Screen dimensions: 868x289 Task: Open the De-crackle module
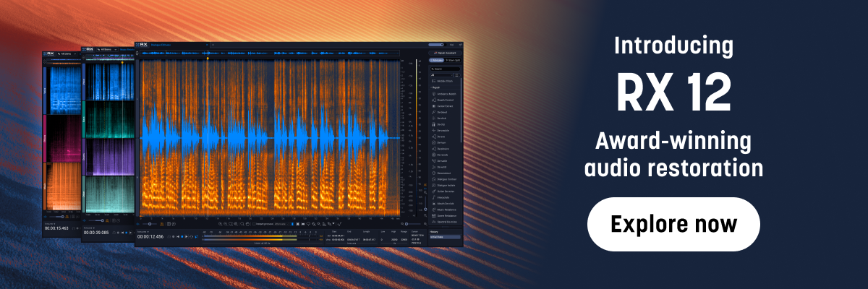pyautogui.click(x=442, y=131)
